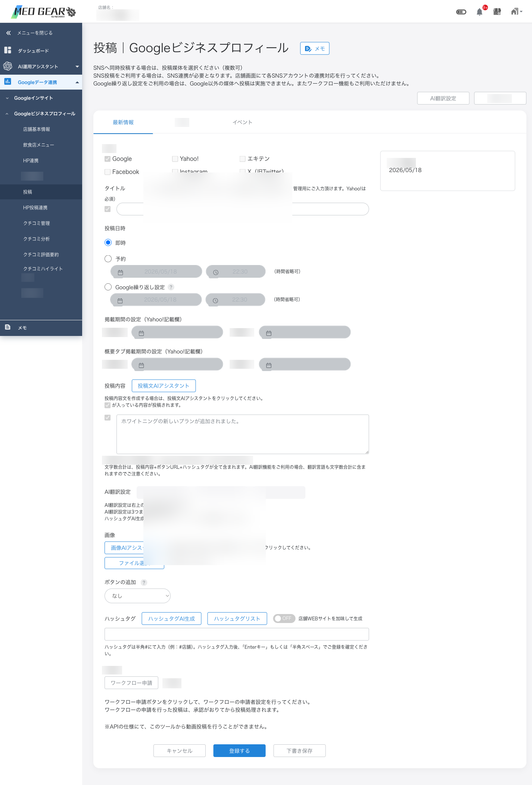Expand the Googleインサイト submenu

pos(34,98)
